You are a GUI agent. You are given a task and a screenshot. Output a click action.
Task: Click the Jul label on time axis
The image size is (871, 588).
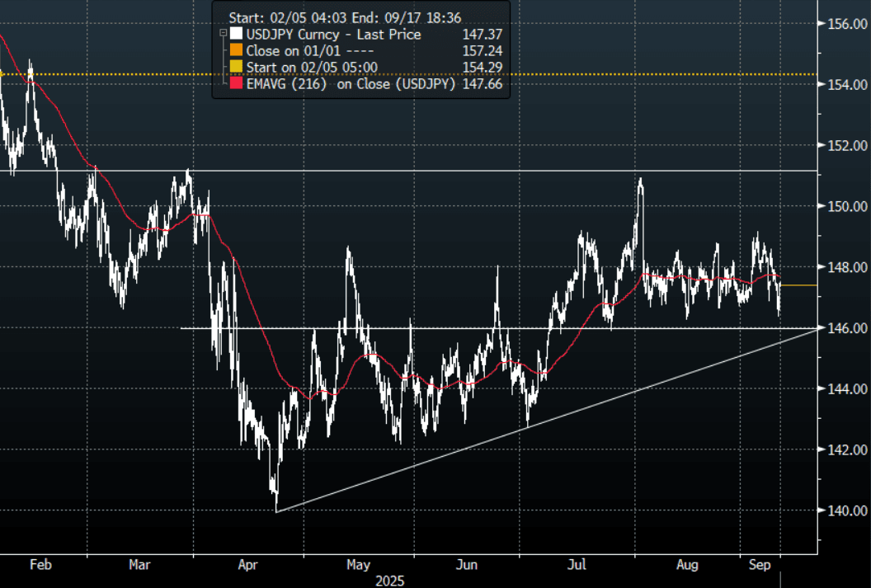[x=577, y=566]
